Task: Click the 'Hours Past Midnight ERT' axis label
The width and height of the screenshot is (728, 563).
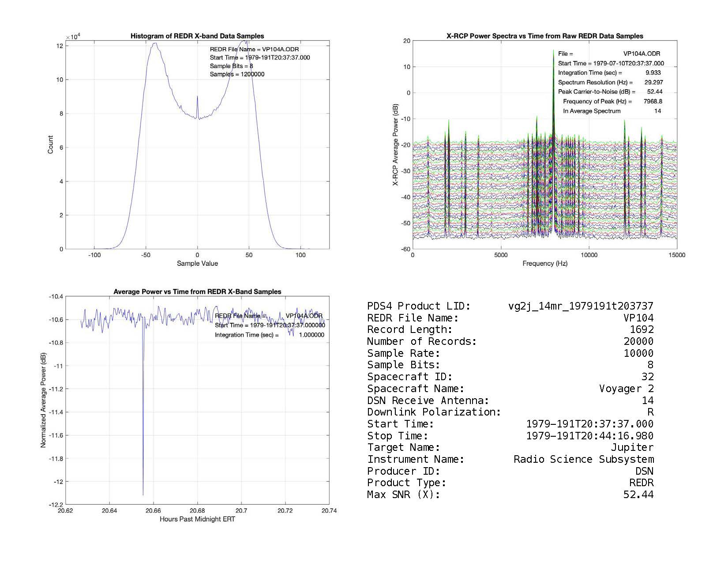Action: (x=197, y=519)
